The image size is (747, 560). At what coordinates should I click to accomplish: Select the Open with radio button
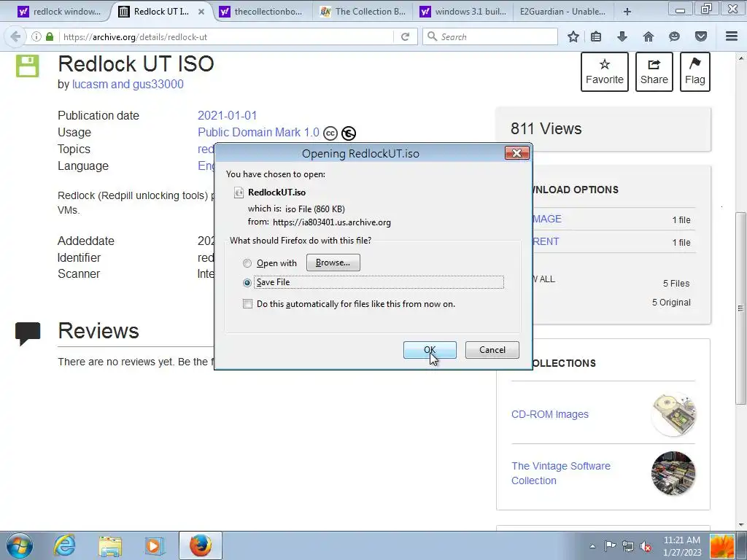point(247,263)
